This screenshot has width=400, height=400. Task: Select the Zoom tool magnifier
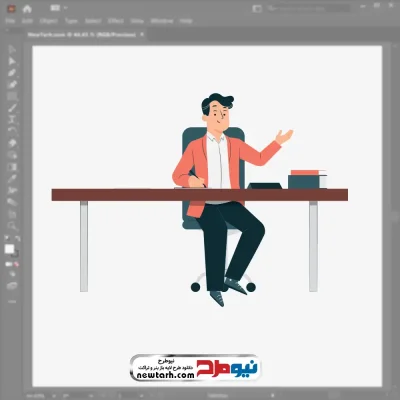(x=12, y=226)
